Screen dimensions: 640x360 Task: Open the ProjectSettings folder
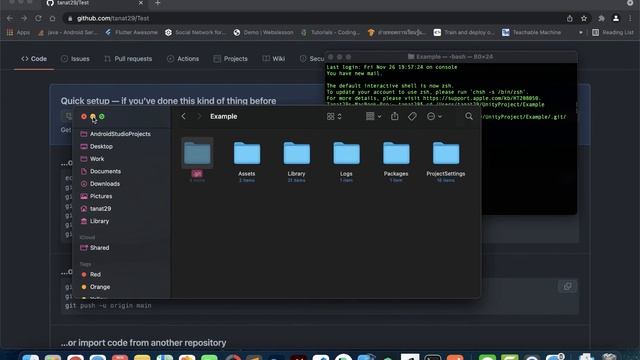point(446,154)
